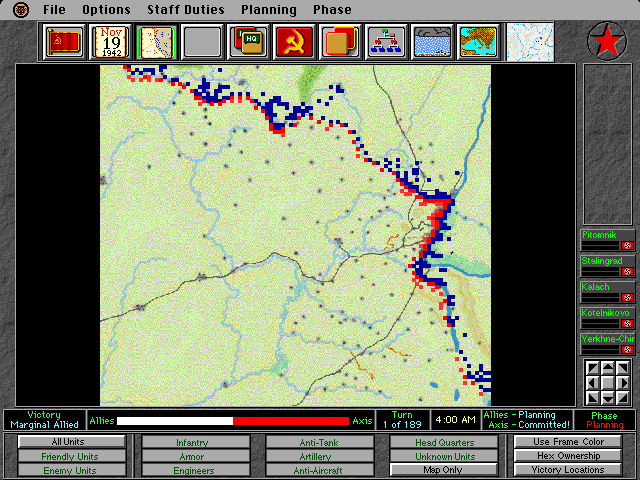Show Unknown Units on map

444,456
